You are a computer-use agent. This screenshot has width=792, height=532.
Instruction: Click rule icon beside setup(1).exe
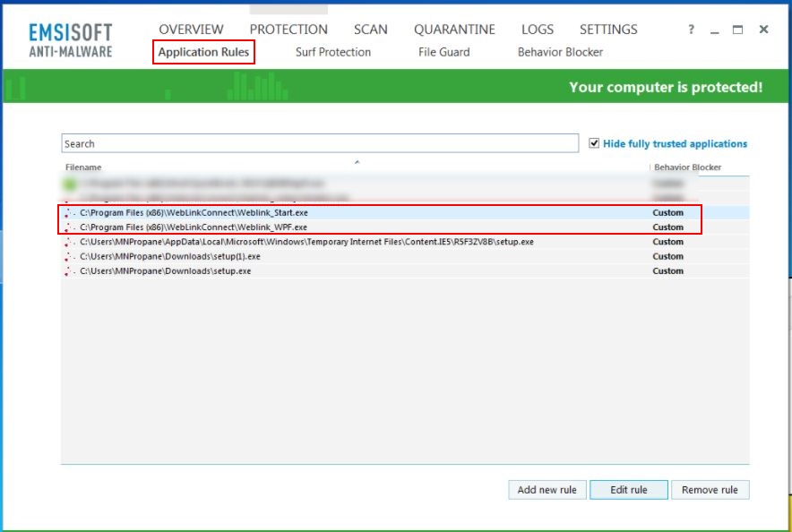coord(70,257)
